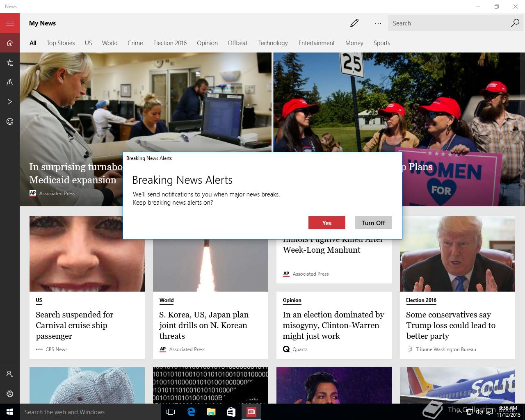Screen dimensions: 525x420
Task: Click Tribune Washington Bureau source label
Action: [x=446, y=349]
